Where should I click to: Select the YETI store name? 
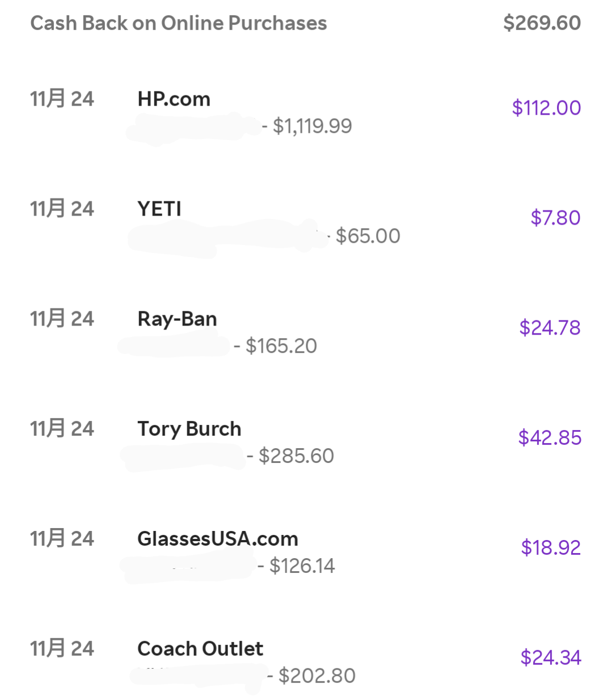(x=159, y=209)
